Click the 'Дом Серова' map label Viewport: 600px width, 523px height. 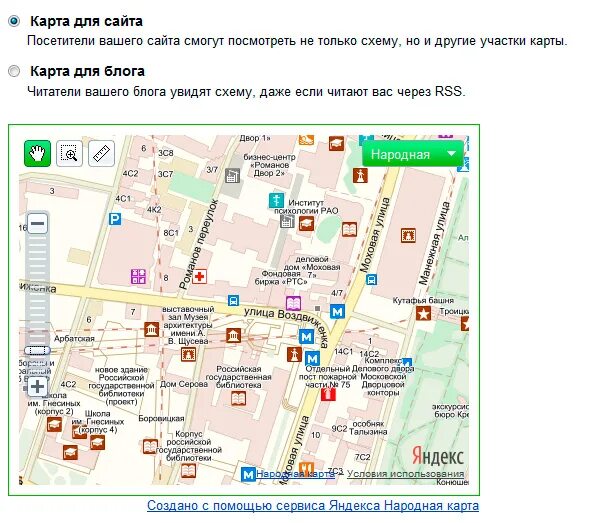pyautogui.click(x=184, y=384)
